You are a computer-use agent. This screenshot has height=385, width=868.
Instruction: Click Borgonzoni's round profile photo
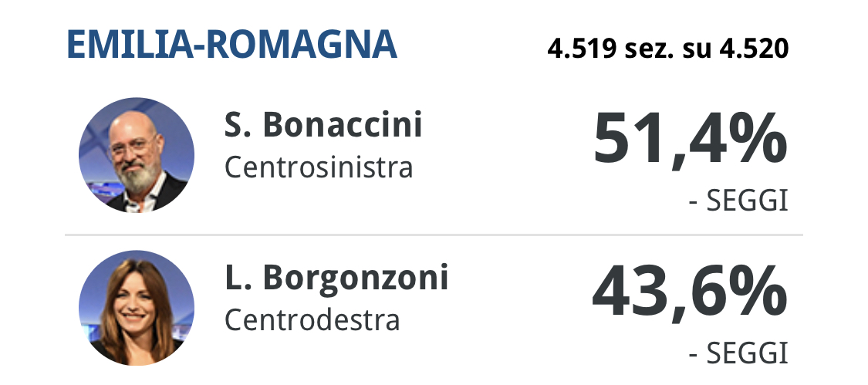[x=137, y=307]
